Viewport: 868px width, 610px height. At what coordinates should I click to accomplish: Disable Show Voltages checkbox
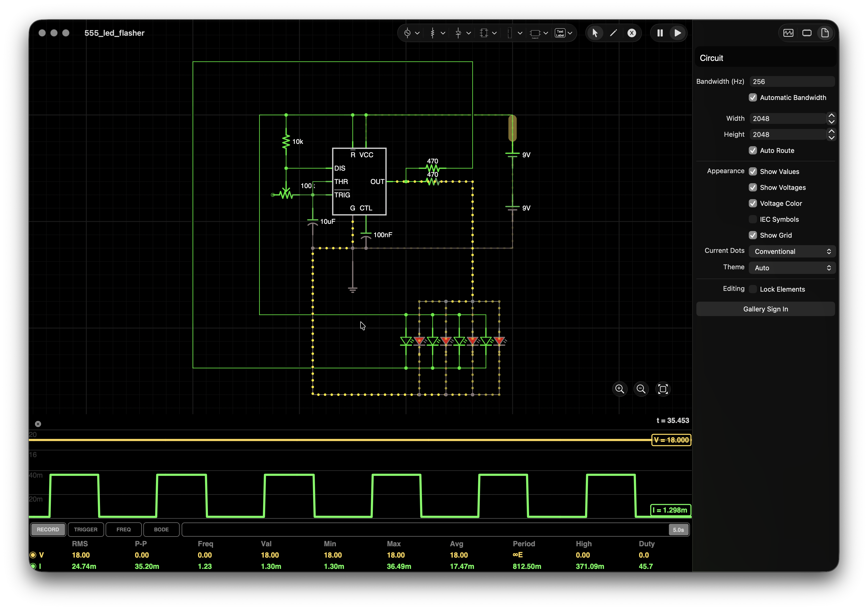[753, 188]
